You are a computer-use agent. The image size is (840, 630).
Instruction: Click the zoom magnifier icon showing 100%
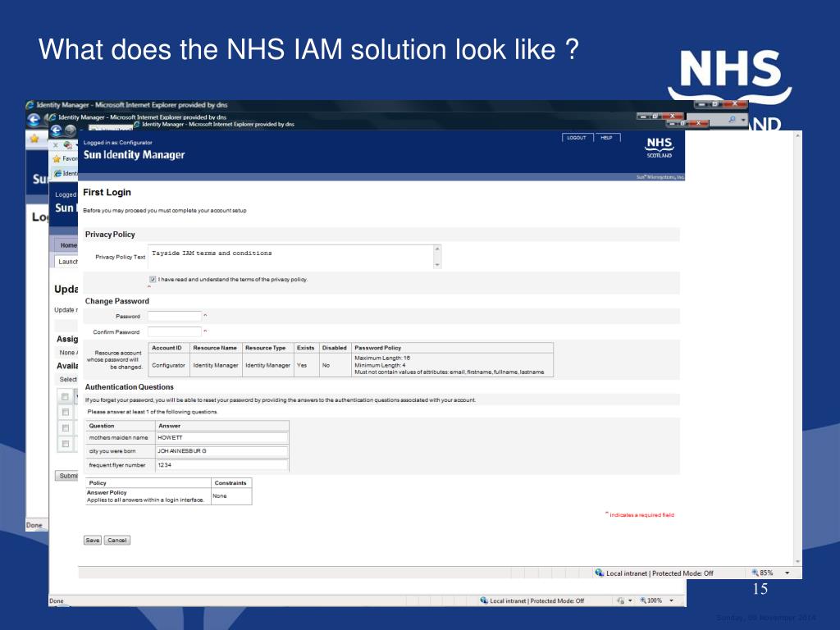point(643,600)
